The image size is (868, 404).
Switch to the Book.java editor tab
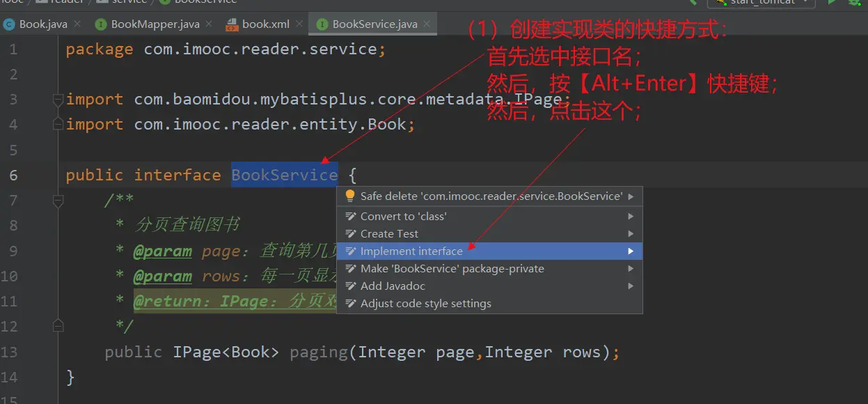click(42, 24)
